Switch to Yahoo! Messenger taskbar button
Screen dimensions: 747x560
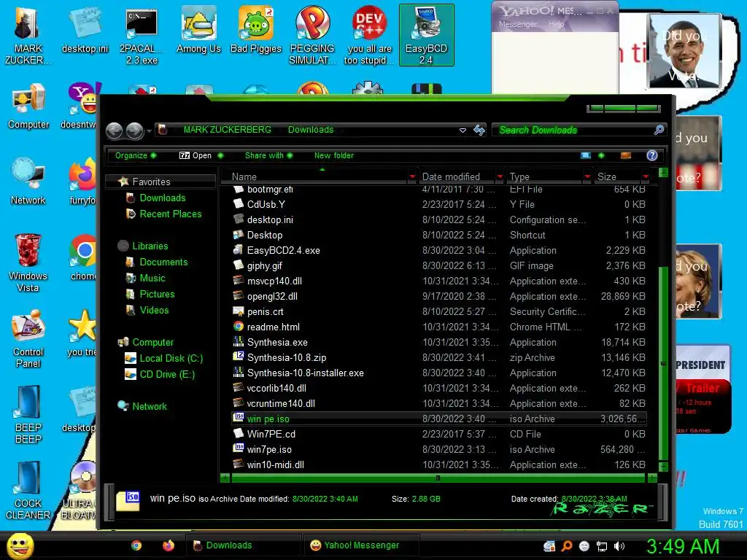[x=361, y=545]
